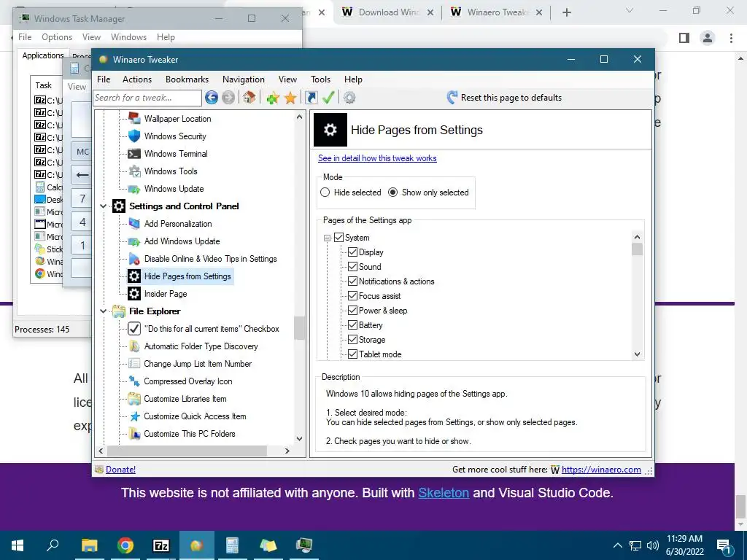The image size is (747, 560).
Task: Uncheck the Focus assist checkbox
Action: [352, 296]
